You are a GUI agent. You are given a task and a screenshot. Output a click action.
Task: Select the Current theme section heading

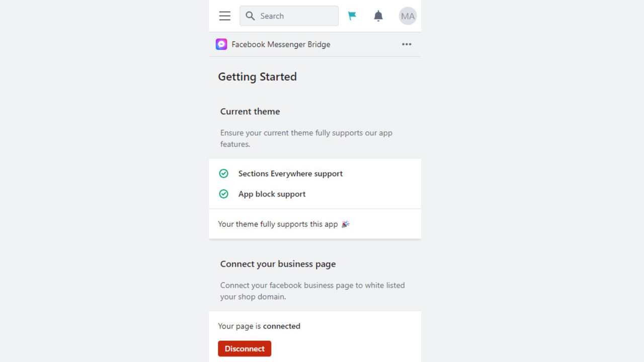coord(250,111)
